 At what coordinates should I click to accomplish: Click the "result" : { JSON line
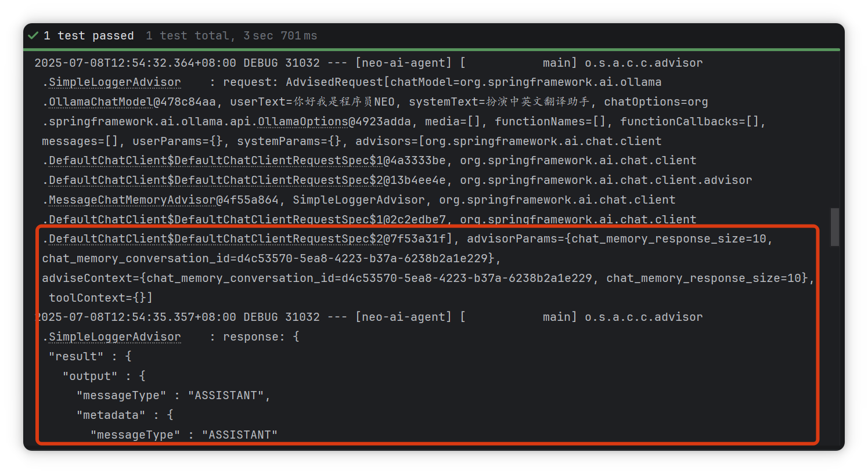point(90,357)
